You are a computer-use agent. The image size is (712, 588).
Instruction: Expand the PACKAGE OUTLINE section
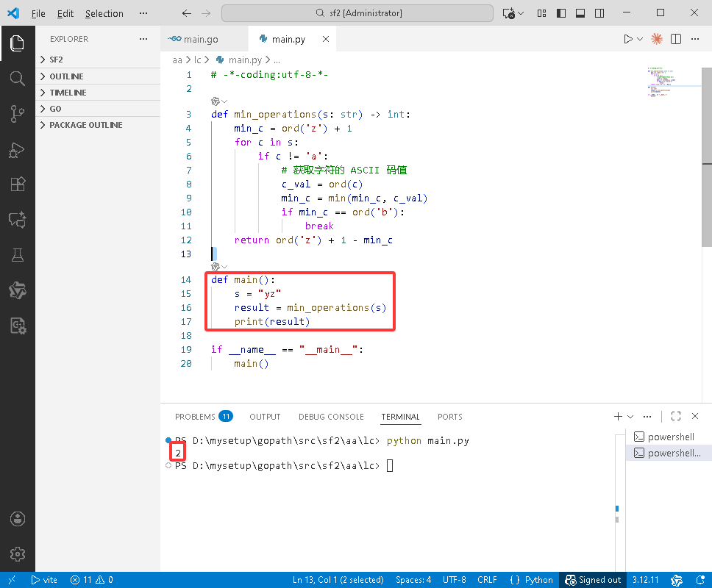tap(98, 125)
